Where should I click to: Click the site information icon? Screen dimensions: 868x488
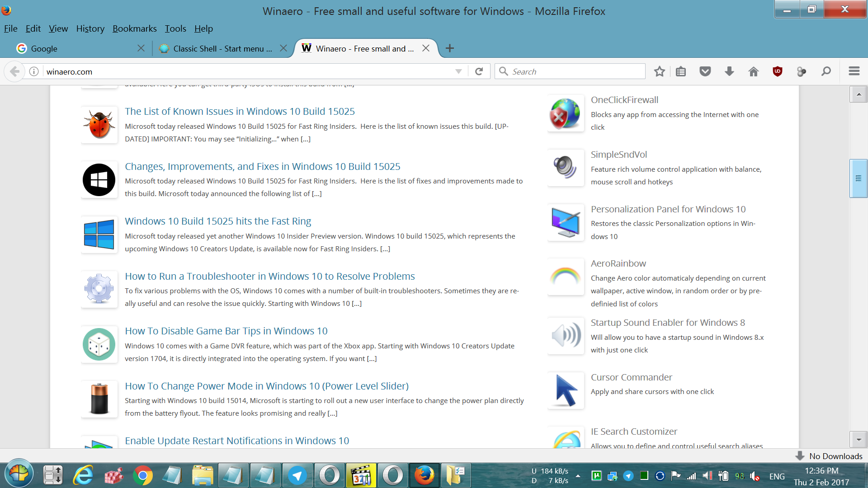pyautogui.click(x=34, y=71)
